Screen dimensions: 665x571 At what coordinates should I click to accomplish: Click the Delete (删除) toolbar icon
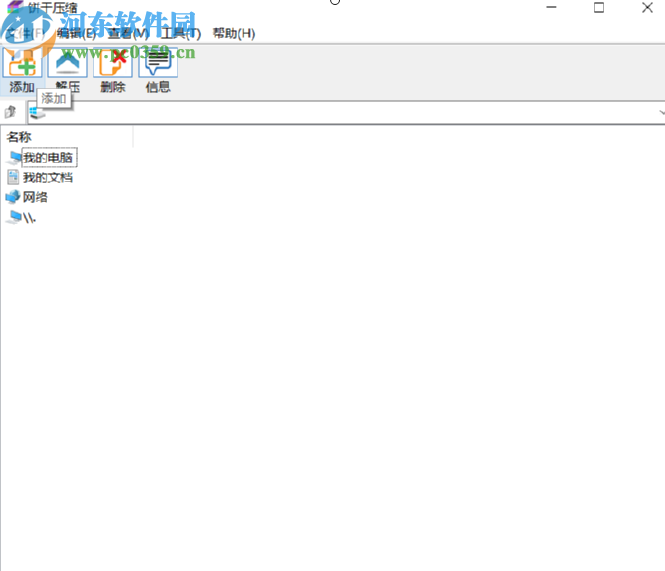click(x=113, y=63)
